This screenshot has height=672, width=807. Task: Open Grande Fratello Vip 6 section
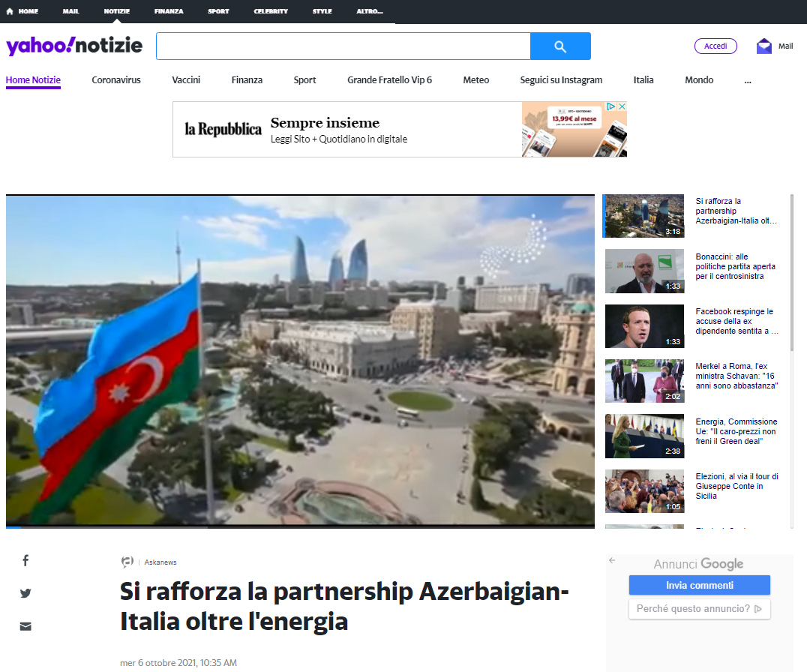pos(389,80)
